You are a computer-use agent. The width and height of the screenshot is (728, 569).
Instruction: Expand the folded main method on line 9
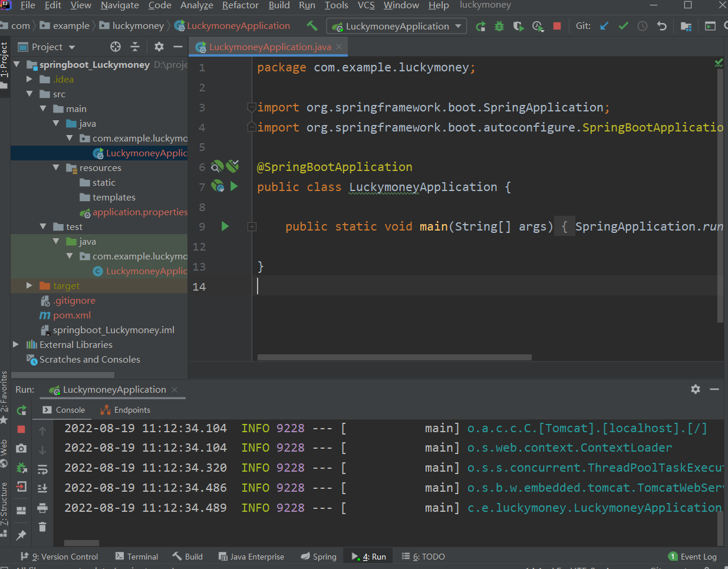pyautogui.click(x=252, y=226)
